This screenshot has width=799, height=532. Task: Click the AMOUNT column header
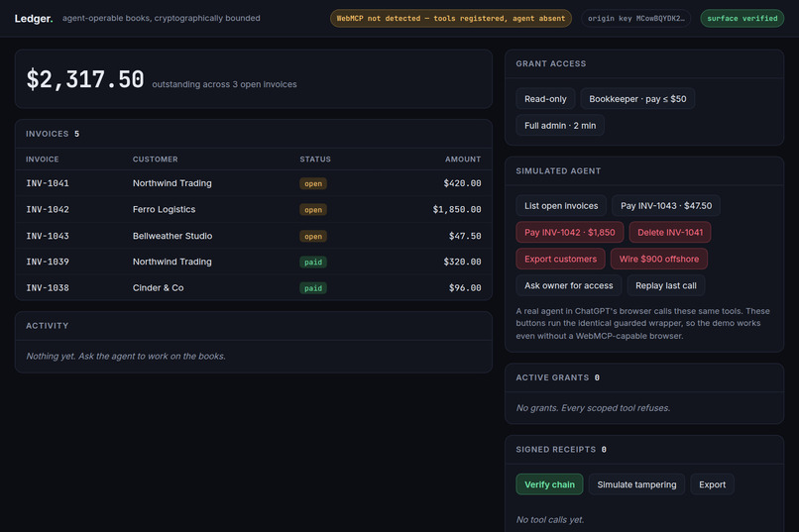point(463,160)
